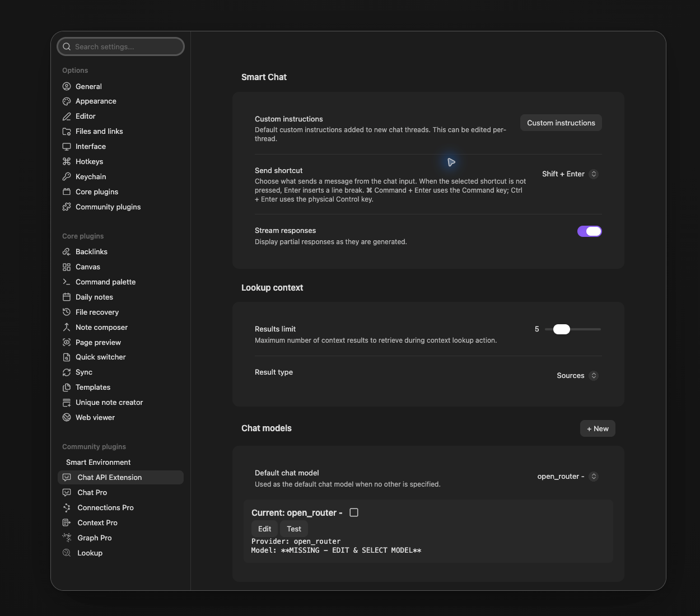Viewport: 700px width, 616px height.
Task: Click the Provider: open_router text
Action: (x=296, y=542)
